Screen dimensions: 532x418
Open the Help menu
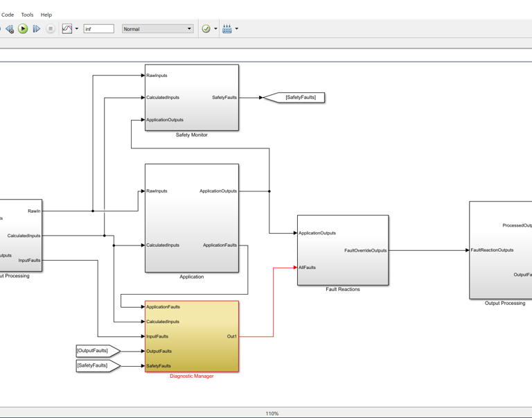46,15
